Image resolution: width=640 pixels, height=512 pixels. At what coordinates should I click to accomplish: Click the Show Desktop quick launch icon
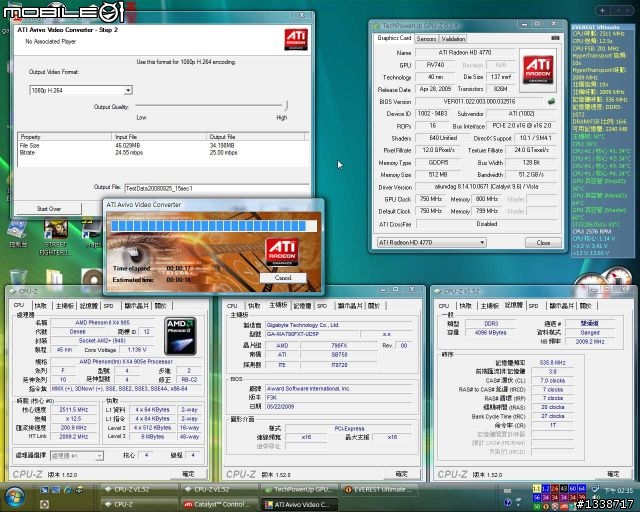[x=44, y=489]
